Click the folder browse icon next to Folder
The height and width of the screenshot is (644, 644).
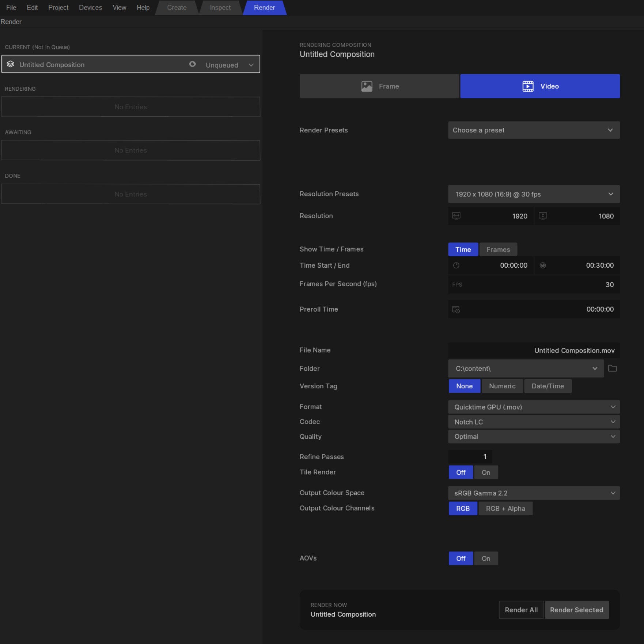click(612, 368)
